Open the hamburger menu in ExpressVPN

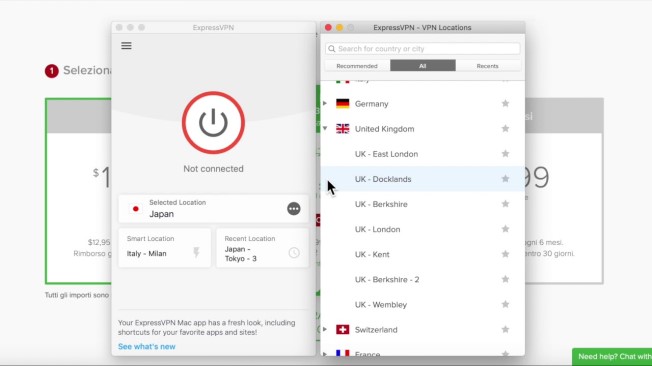[126, 46]
